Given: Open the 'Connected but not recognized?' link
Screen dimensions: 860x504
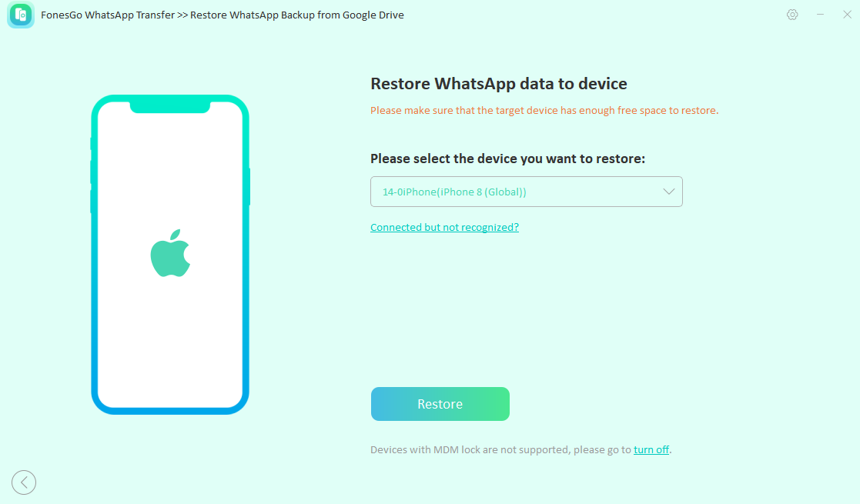Looking at the screenshot, I should point(444,227).
